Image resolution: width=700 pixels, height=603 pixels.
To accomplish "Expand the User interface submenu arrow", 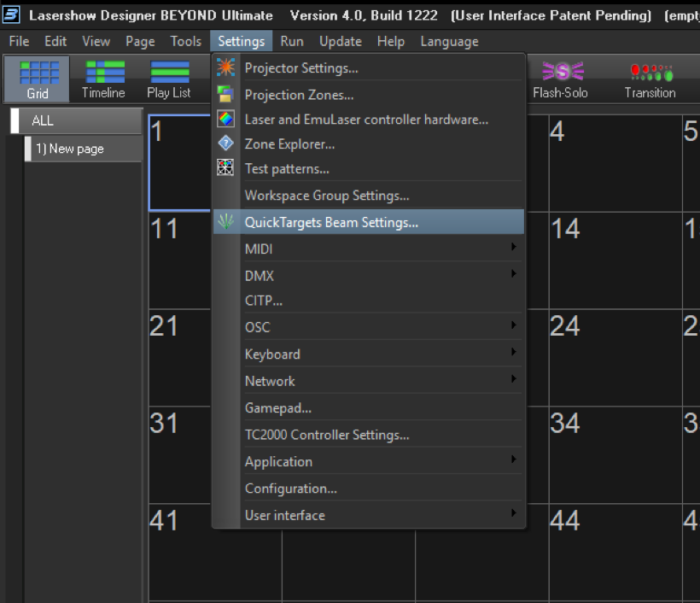I will coord(514,512).
